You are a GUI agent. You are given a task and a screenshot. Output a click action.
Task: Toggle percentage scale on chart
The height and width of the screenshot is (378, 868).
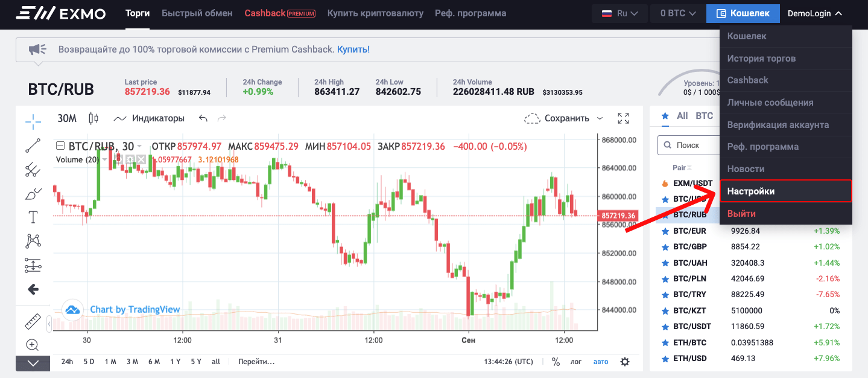point(556,362)
